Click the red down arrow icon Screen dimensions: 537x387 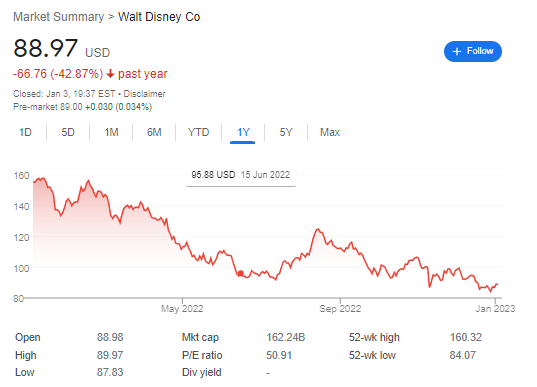(110, 74)
